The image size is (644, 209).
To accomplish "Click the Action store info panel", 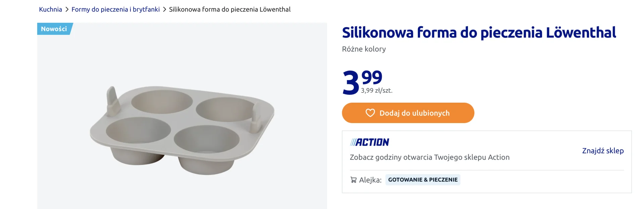I will coord(487,162).
